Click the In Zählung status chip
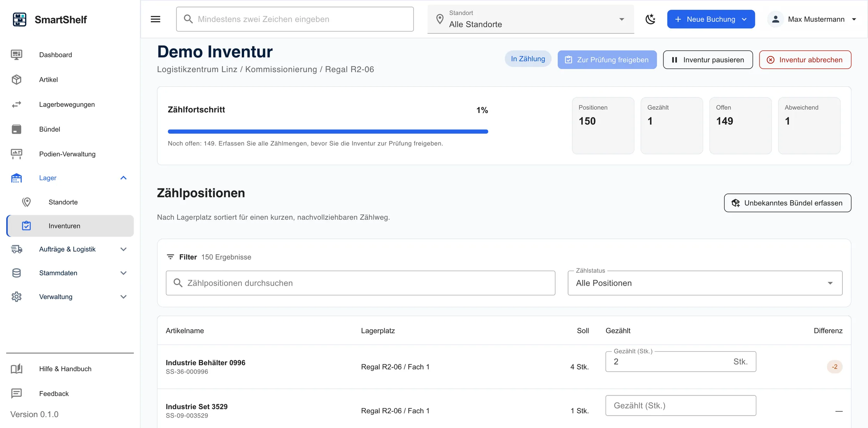The image size is (868, 428). click(528, 59)
